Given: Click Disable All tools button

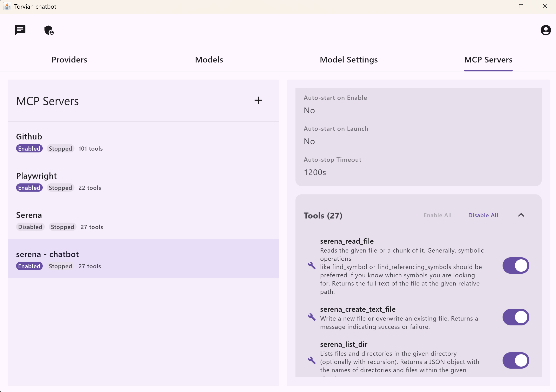Looking at the screenshot, I should [483, 215].
